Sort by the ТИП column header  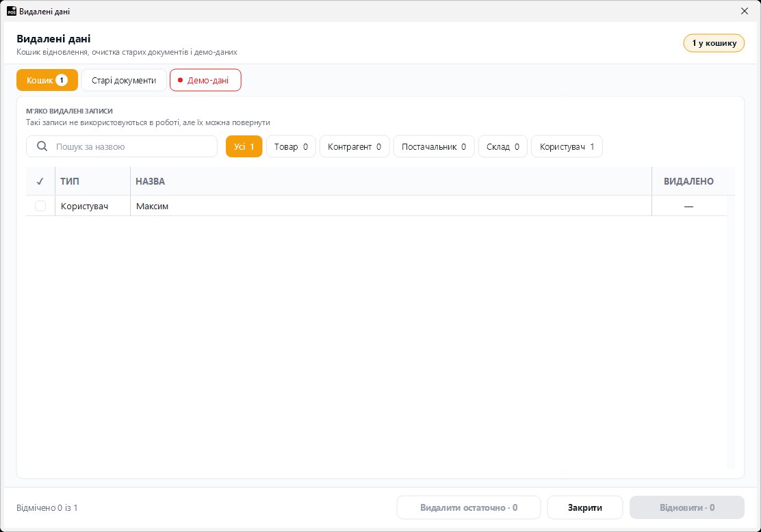click(92, 181)
